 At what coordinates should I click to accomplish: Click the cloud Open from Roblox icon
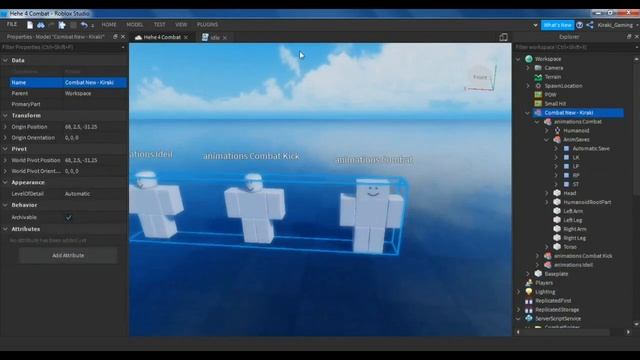41,25
